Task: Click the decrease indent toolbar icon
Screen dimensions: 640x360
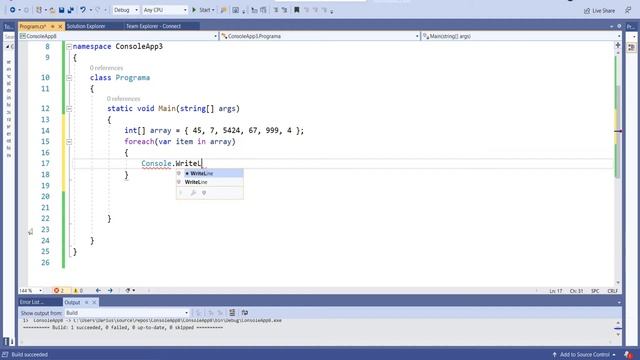Action: coord(276,10)
